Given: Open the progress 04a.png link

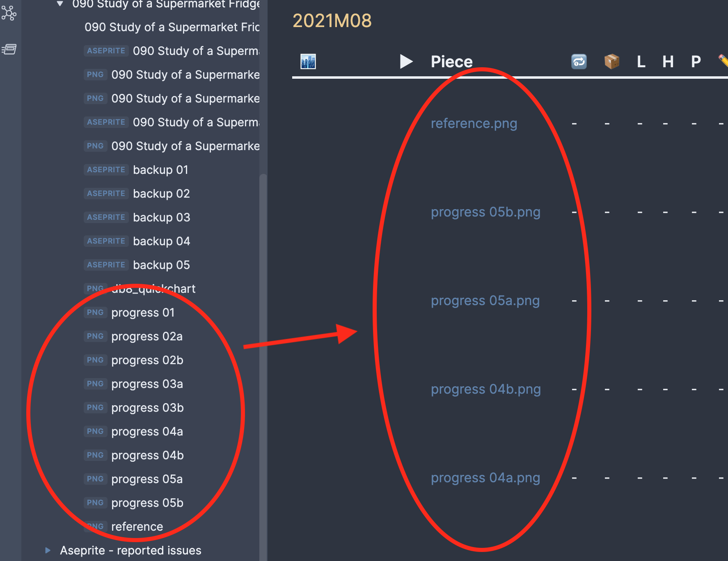Looking at the screenshot, I should click(485, 478).
